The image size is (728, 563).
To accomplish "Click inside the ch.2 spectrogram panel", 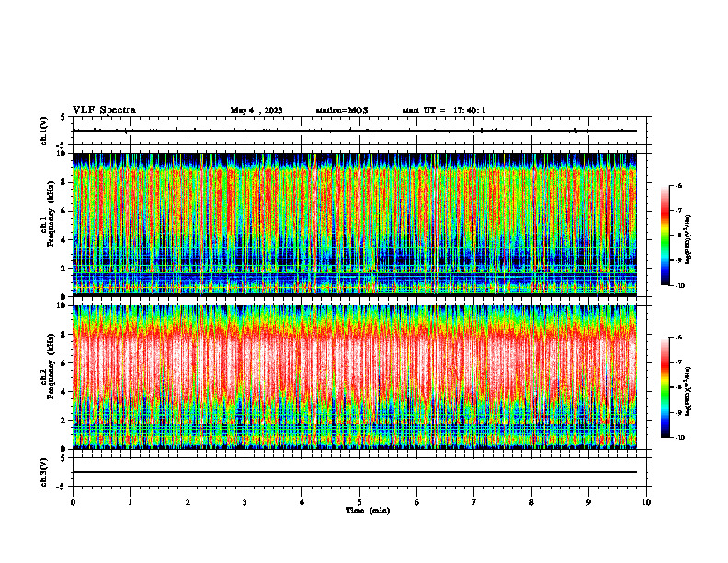I will 355,377.
